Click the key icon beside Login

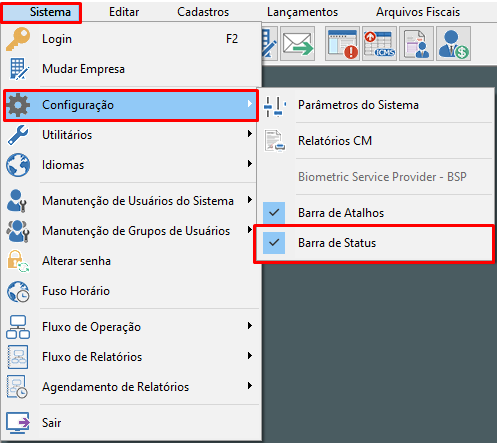click(18, 39)
